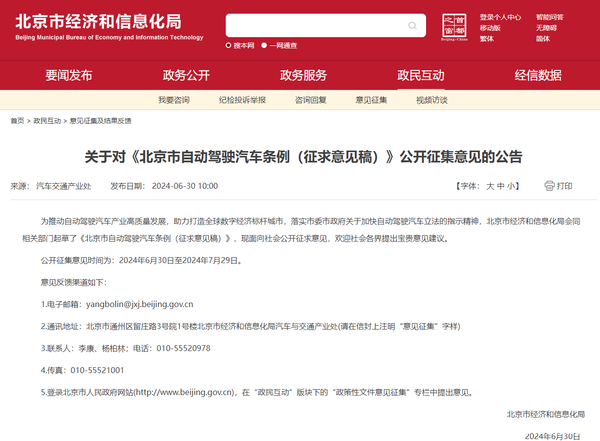Click the print icon
600x441 pixels.
pos(549,186)
